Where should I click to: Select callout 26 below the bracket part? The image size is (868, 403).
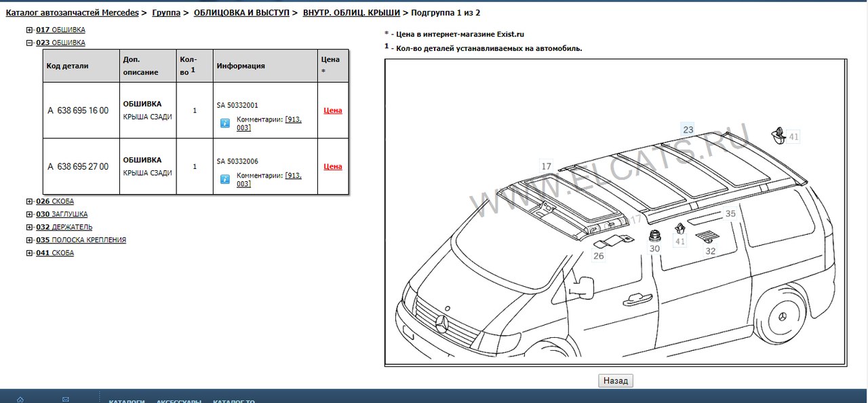point(598,256)
